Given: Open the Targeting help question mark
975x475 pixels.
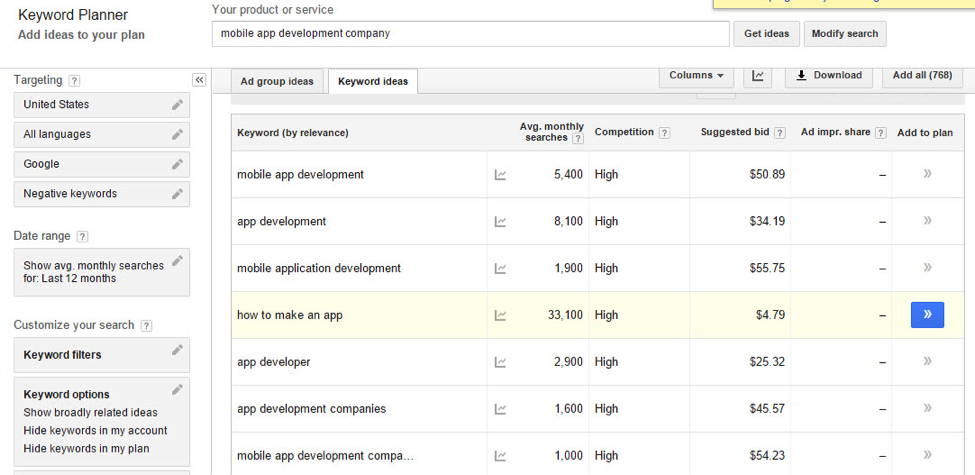Looking at the screenshot, I should point(74,81).
